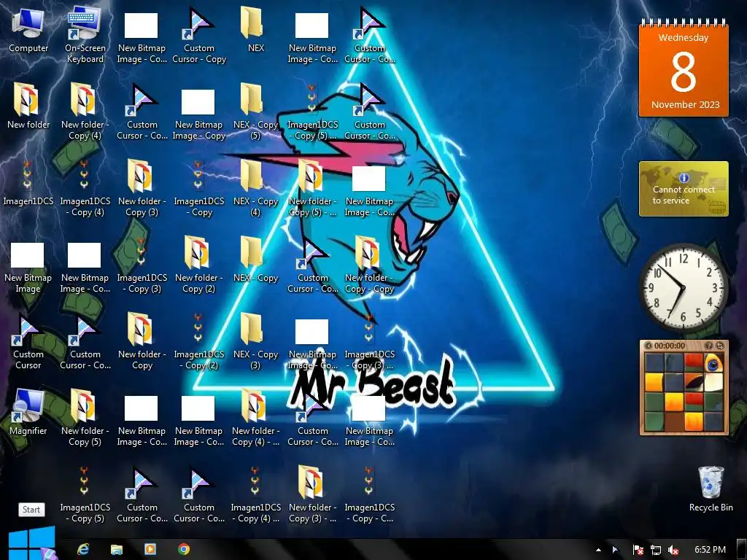Click the Wednesday 8 calendar gadget

[684, 68]
